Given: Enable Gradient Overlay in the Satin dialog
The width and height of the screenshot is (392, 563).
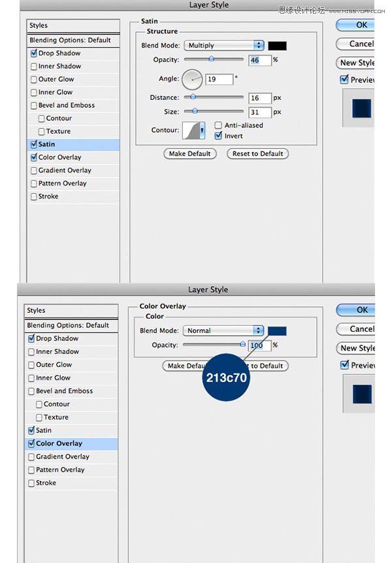Looking at the screenshot, I should [34, 170].
